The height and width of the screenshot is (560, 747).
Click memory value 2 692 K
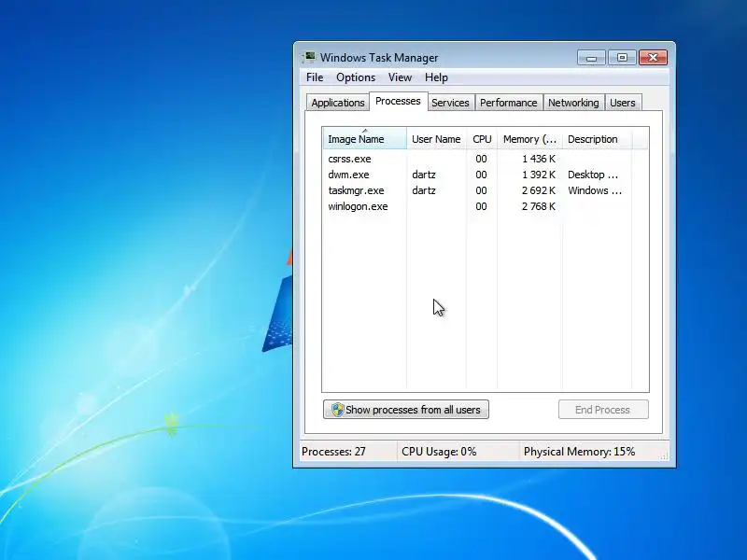tap(539, 190)
